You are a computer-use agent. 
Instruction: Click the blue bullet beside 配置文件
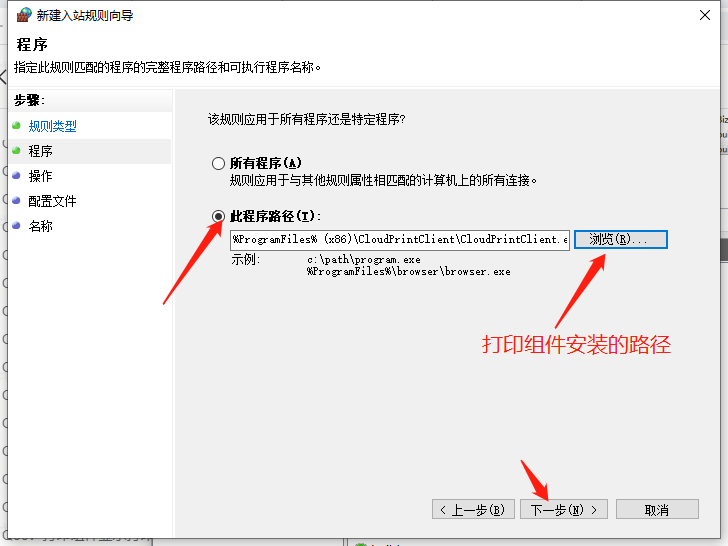coord(16,201)
